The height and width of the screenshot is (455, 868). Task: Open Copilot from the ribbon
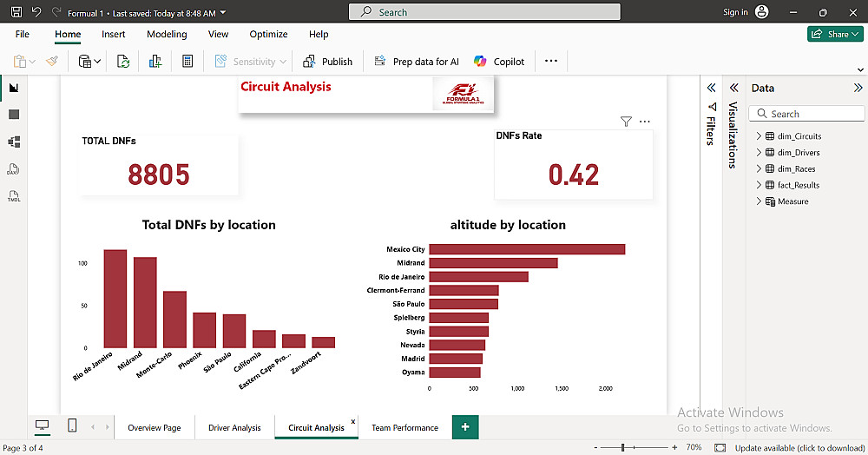point(499,62)
